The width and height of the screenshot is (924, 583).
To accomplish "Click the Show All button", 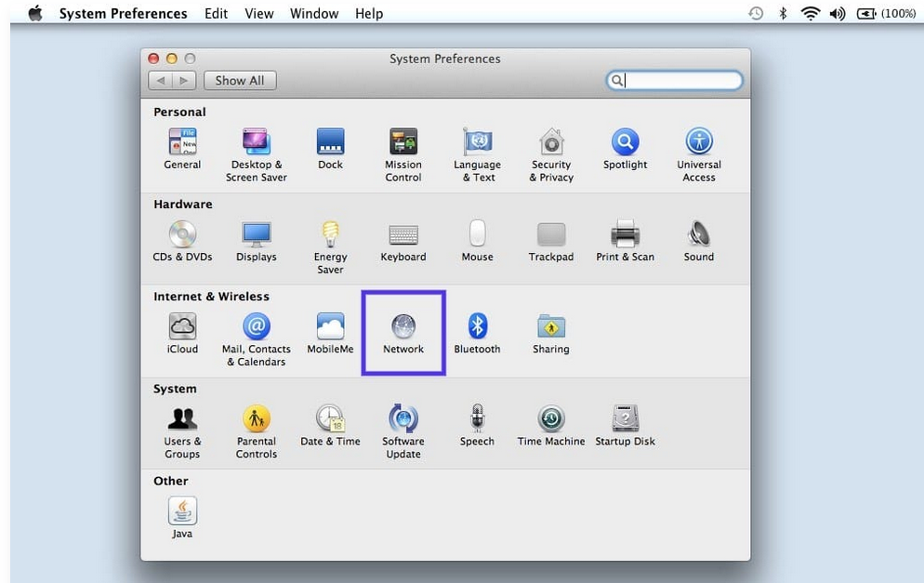I will pyautogui.click(x=240, y=81).
